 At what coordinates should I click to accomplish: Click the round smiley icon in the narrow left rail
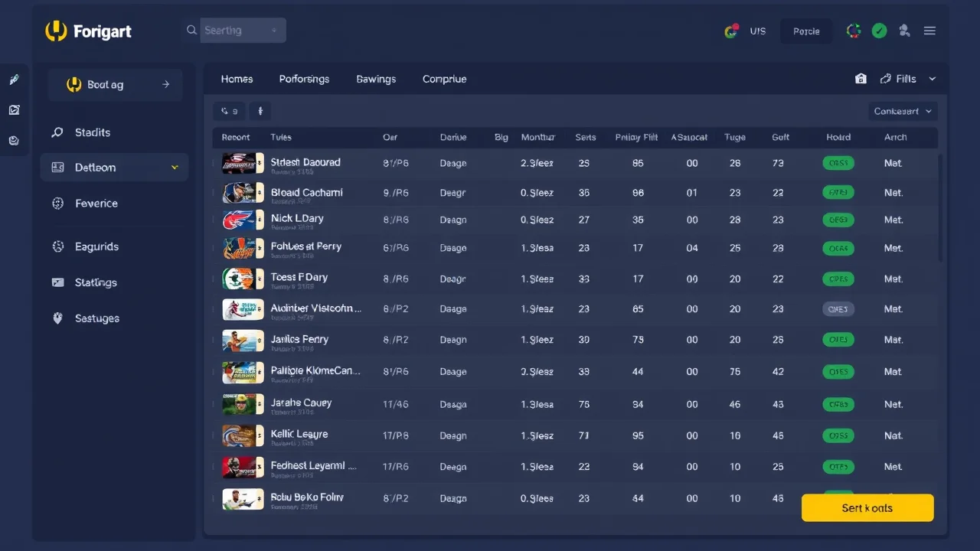pos(14,141)
